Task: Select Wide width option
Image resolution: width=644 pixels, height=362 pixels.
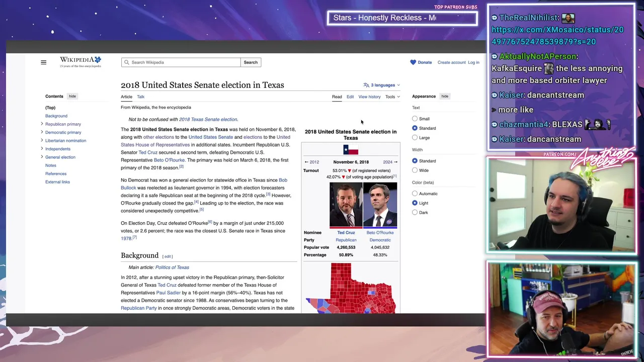Action: (415, 170)
